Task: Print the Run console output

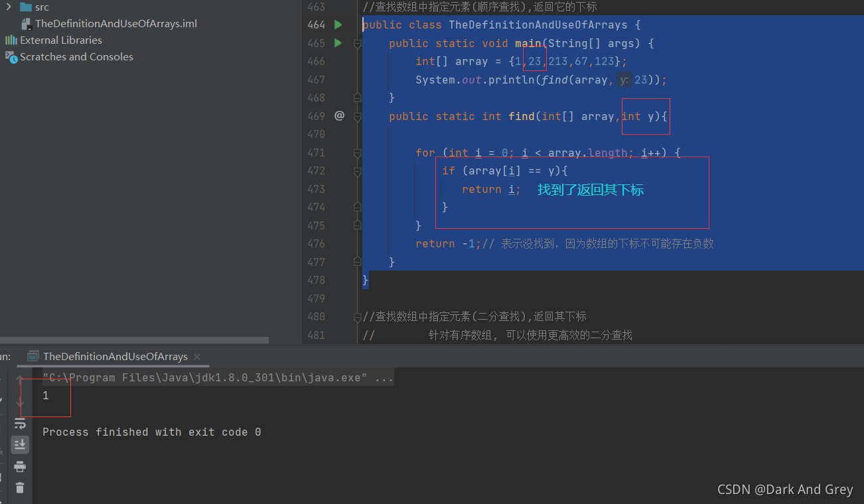Action: 20,466
